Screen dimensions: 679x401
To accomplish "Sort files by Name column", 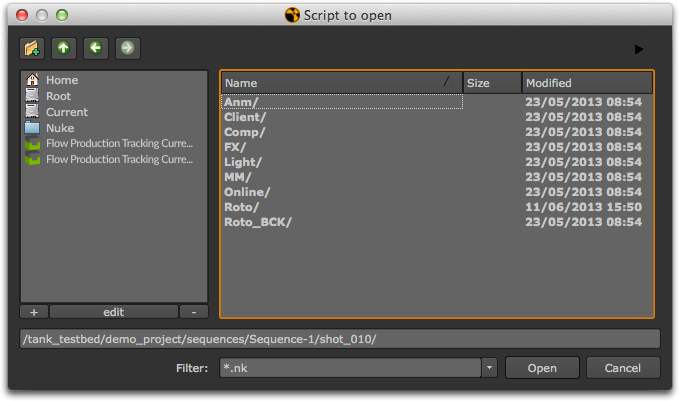I will 342,83.
